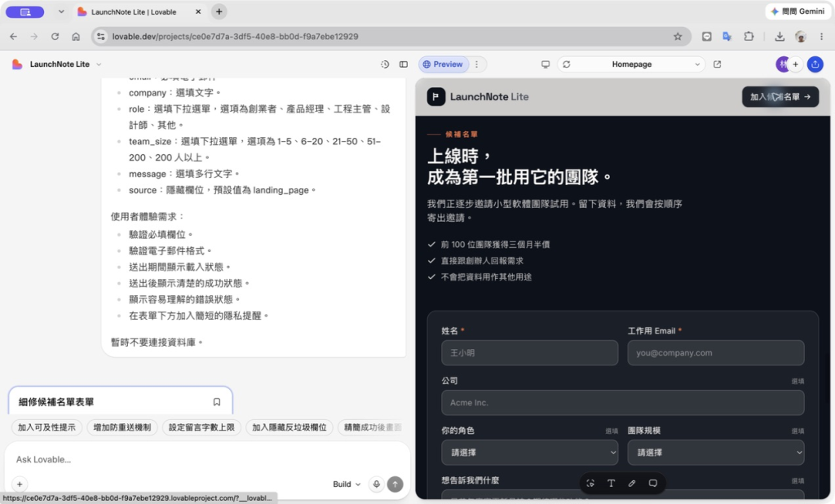Select the 加入可及性提示 suggestion chip
Viewport: 835px width, 504px height.
tap(46, 427)
